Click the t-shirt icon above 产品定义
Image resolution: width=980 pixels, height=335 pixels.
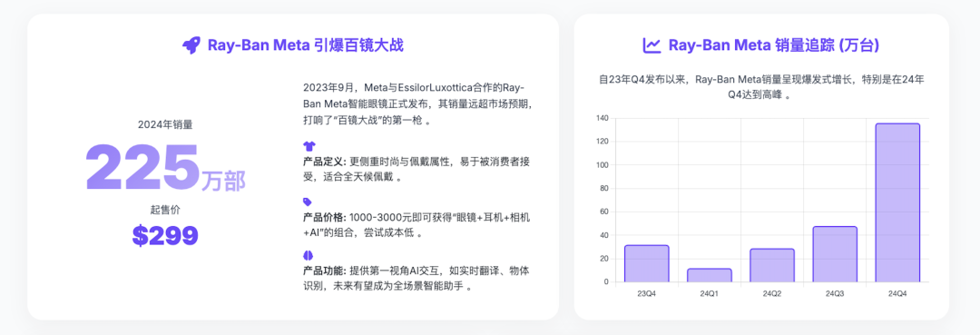pos(309,147)
